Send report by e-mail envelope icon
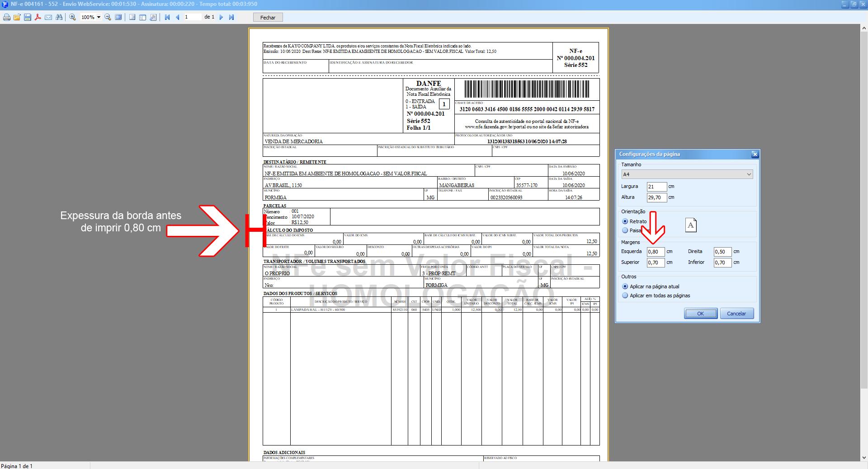Image resolution: width=868 pixels, height=469 pixels. (x=48, y=17)
